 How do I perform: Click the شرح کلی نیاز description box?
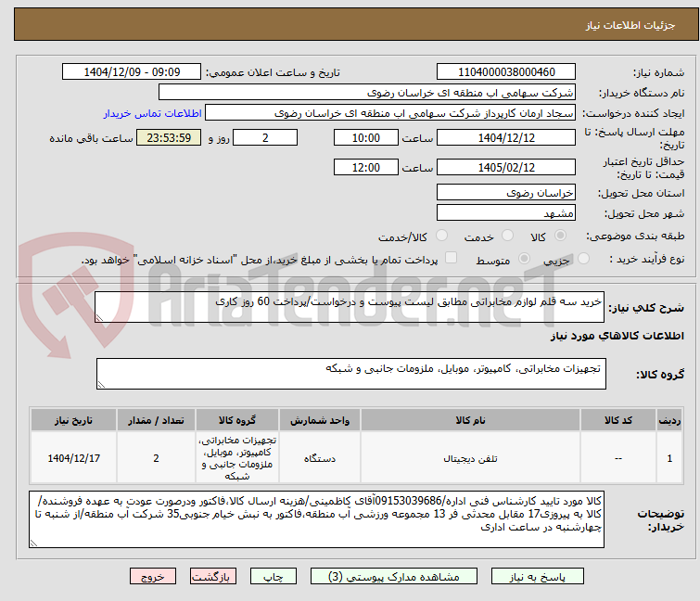(350, 307)
